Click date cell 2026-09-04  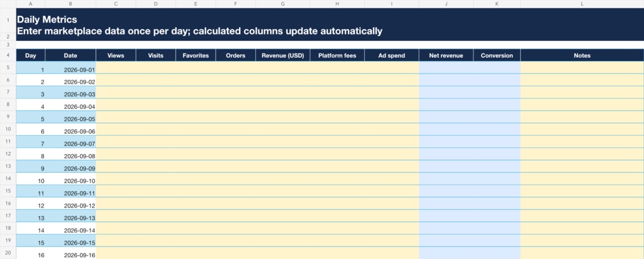(70, 104)
